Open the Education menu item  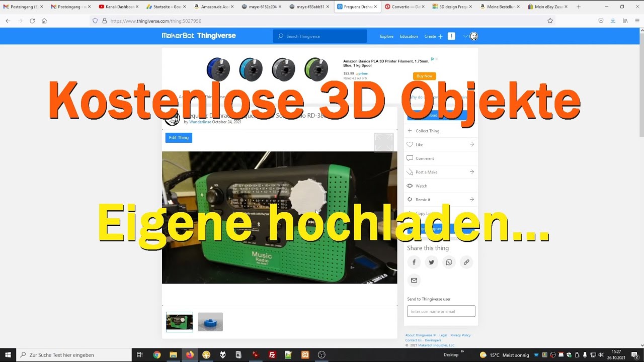409,36
